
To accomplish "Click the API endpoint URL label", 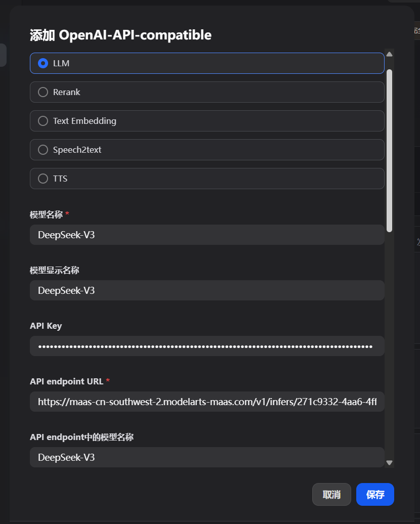I will pos(67,381).
